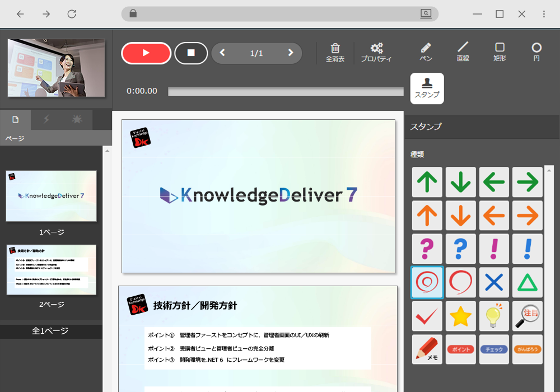Select the red double circle stamp
Screen dimensions: 560x392
[427, 282]
